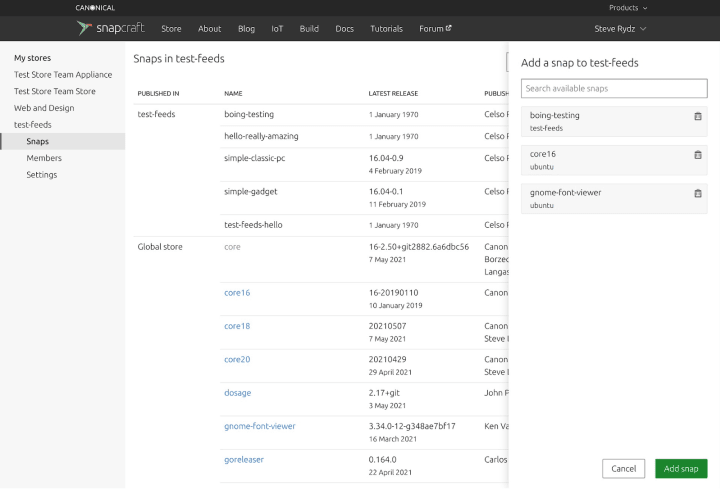Open the core18 snap link

point(237,326)
